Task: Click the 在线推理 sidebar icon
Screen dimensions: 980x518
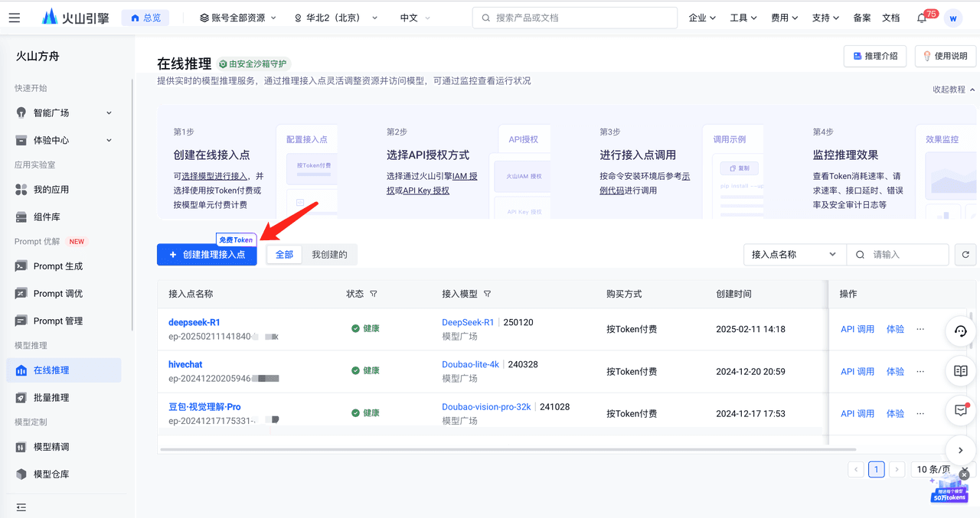Action: click(21, 370)
